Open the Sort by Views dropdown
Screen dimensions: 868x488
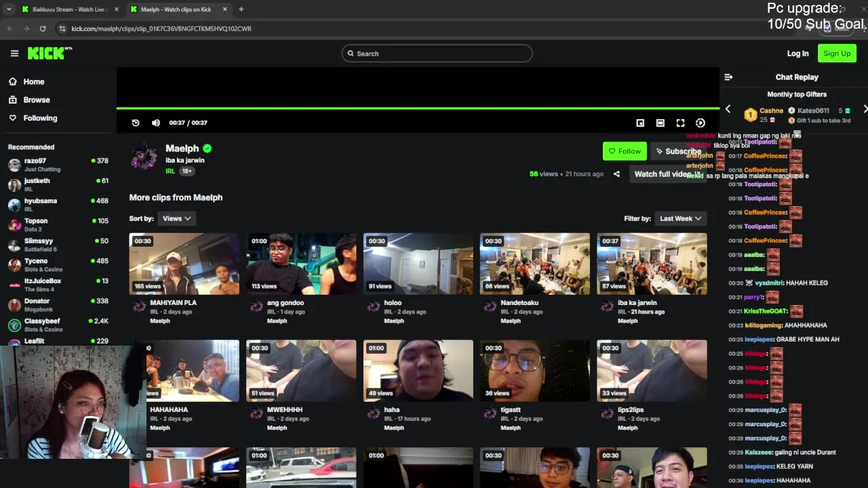pos(176,218)
